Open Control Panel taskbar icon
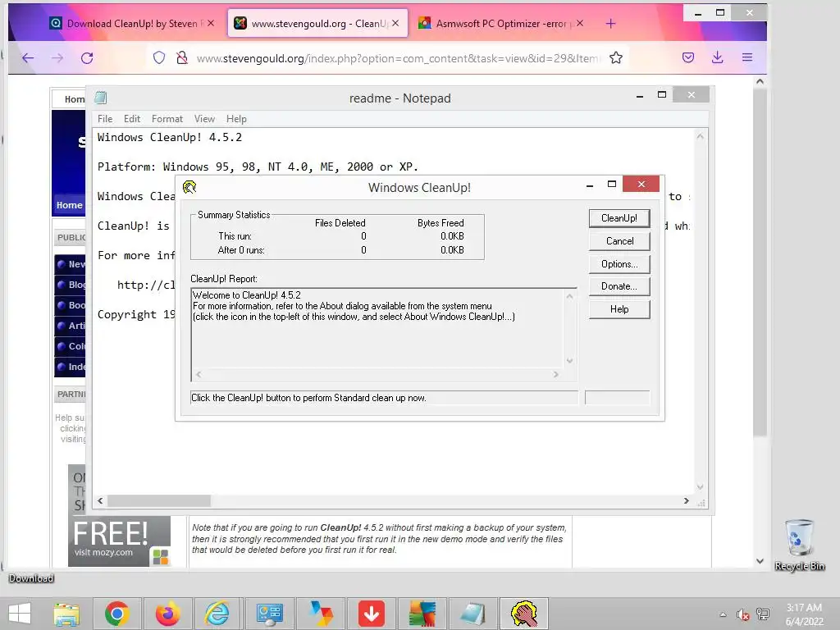 click(x=269, y=614)
